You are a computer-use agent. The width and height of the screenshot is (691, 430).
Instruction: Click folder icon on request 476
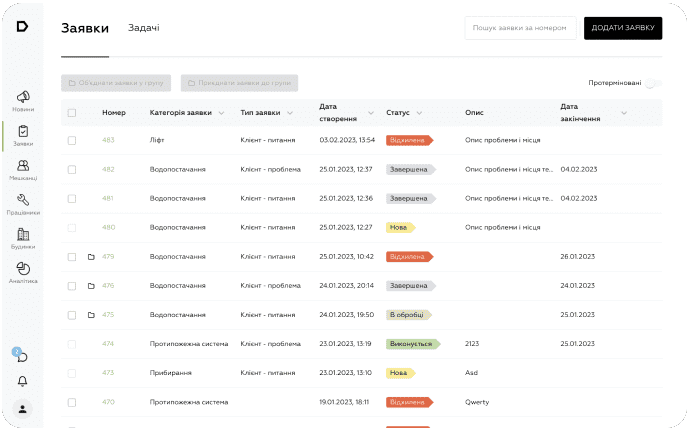tap(91, 286)
